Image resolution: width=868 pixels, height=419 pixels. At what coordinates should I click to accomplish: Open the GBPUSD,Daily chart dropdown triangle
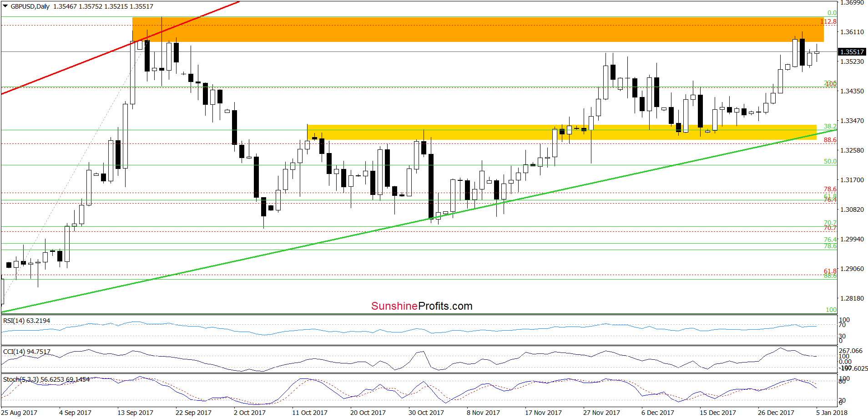pos(5,6)
